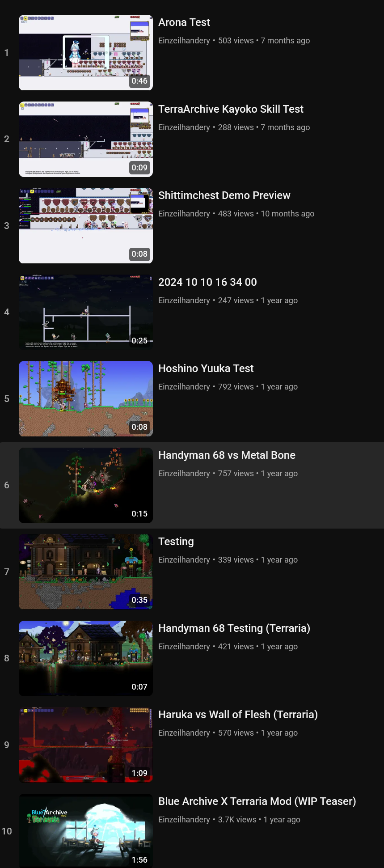This screenshot has width=384, height=868.
Task: Open Einzeilhandery channel under Hoshino Yuuka Test
Action: pos(184,387)
